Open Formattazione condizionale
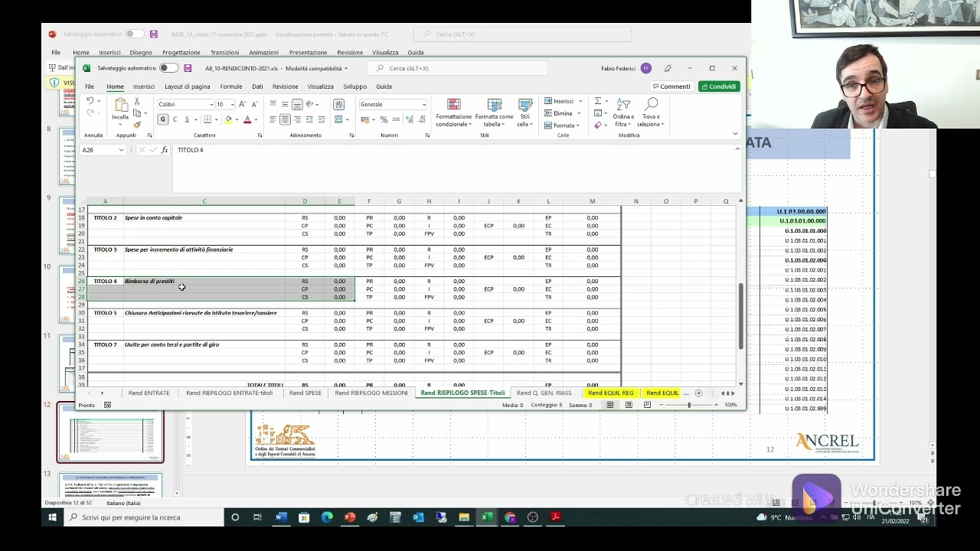The image size is (980, 551). coord(454,112)
